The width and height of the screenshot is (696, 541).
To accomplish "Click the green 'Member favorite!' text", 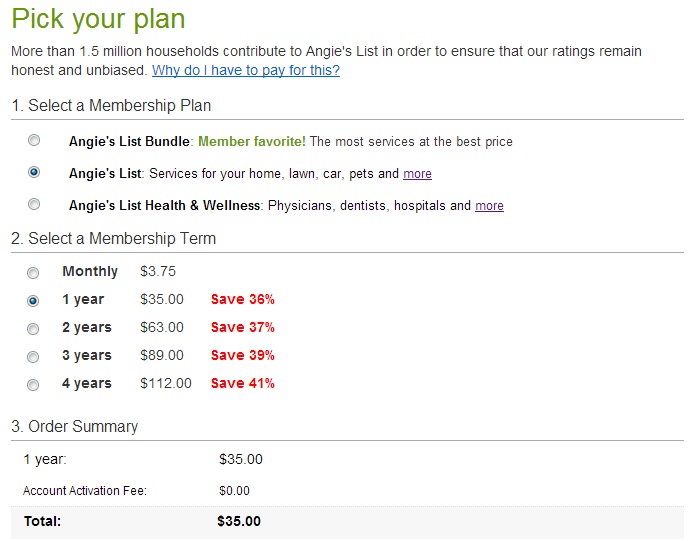I will (251, 142).
